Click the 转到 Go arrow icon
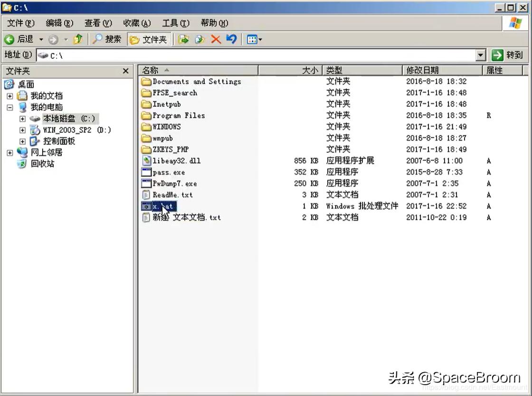 497,55
